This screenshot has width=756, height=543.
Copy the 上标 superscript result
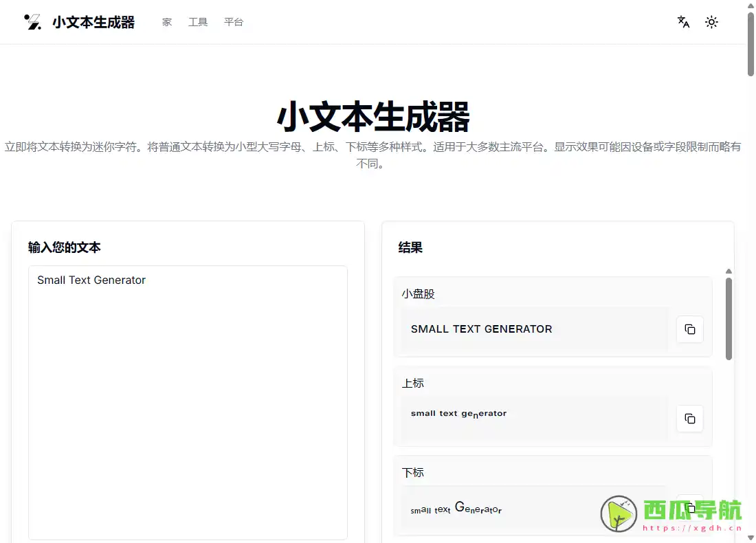tap(690, 419)
